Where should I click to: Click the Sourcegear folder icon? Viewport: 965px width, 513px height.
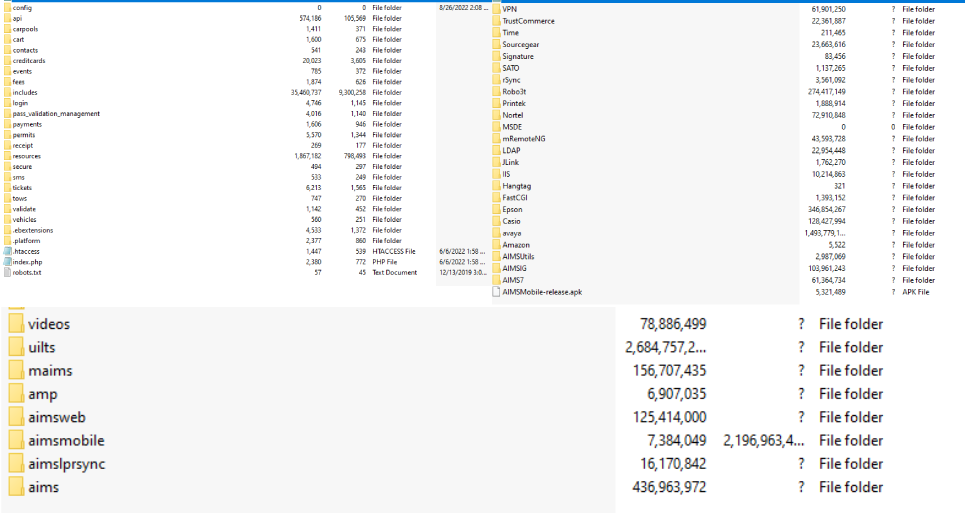click(x=496, y=44)
